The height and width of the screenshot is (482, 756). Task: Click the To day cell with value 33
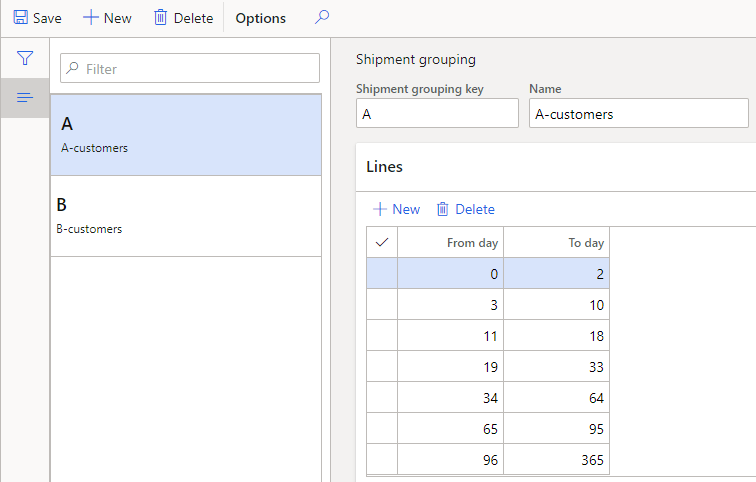point(556,366)
